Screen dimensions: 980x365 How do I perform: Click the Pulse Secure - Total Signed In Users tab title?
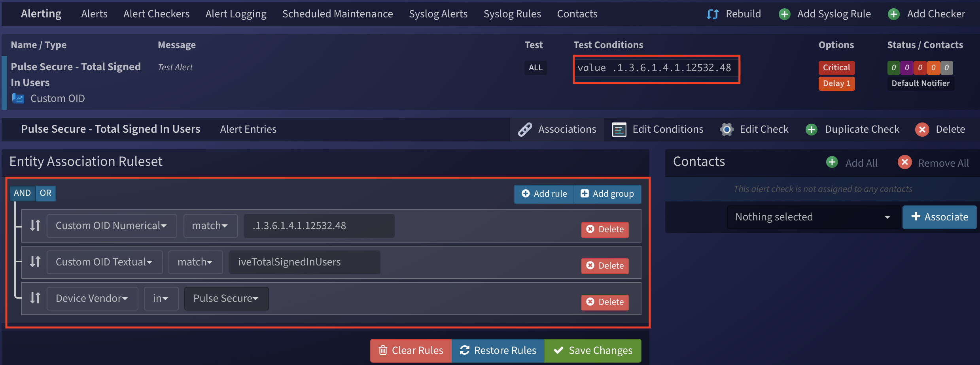pyautogui.click(x=111, y=129)
